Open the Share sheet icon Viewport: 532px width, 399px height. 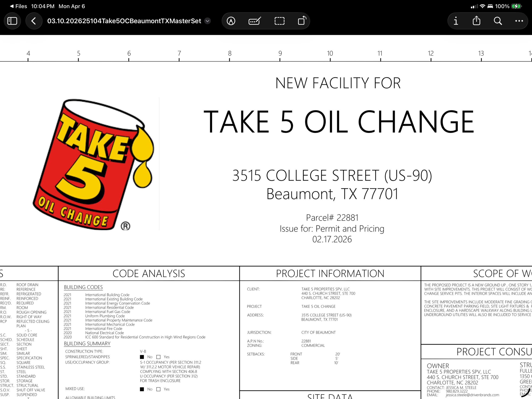(x=476, y=21)
